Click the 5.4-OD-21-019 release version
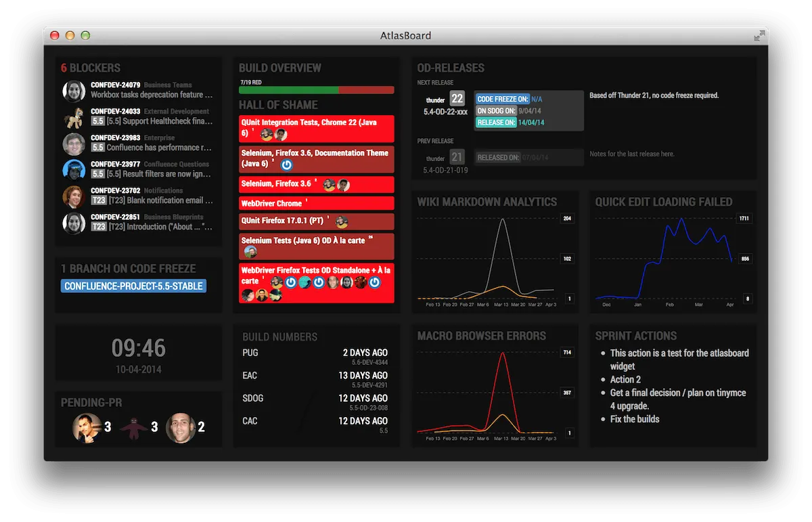812x522 pixels. pos(445,170)
